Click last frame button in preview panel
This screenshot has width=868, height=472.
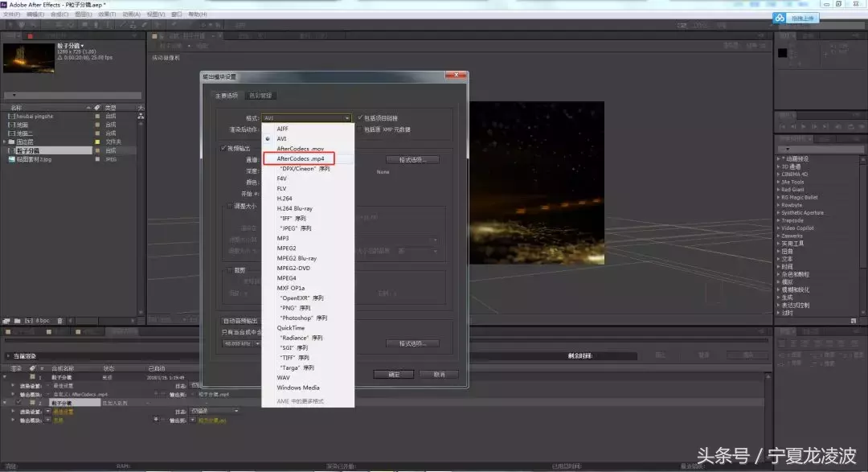tap(825, 126)
